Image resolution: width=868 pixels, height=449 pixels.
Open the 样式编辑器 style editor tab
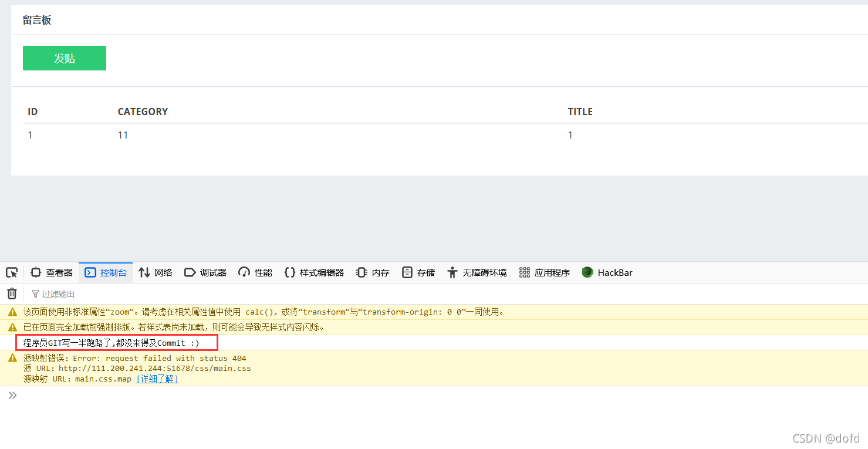[x=314, y=272]
